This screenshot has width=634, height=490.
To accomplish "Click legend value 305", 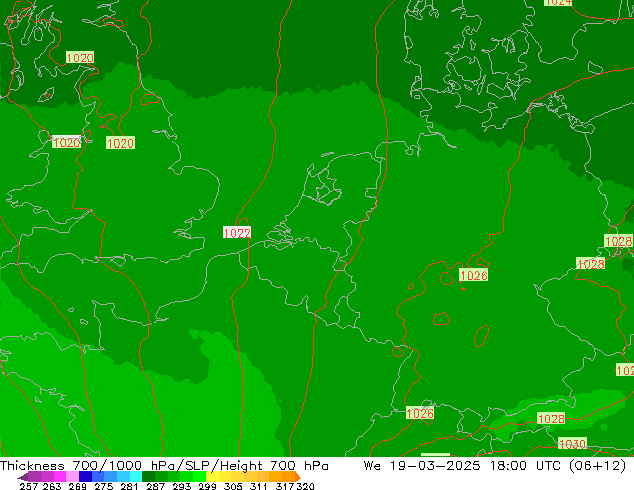I will [233, 486].
